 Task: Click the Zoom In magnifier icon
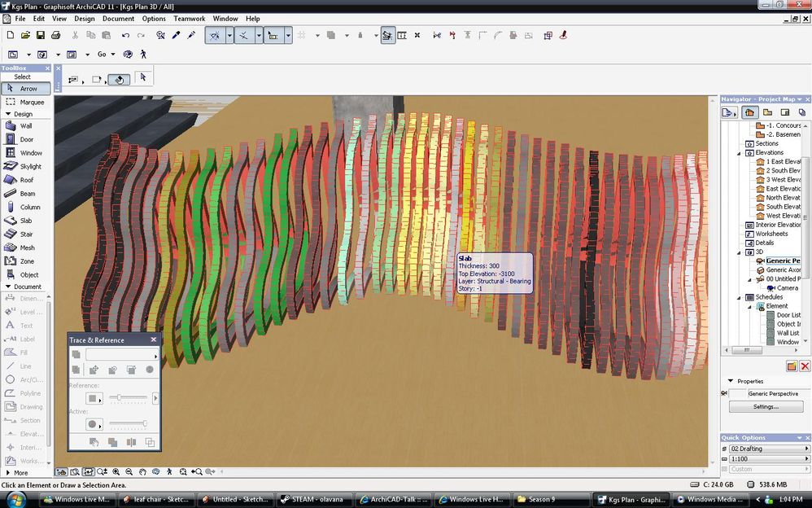116,471
